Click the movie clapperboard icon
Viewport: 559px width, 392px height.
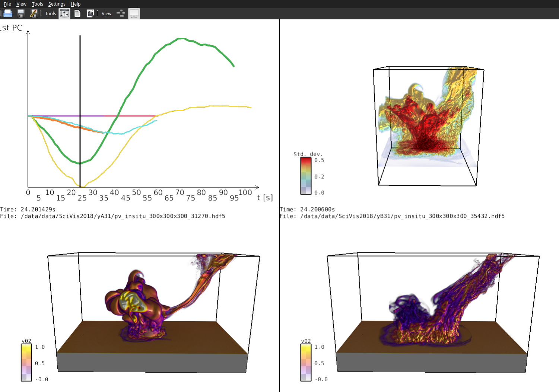coord(90,14)
